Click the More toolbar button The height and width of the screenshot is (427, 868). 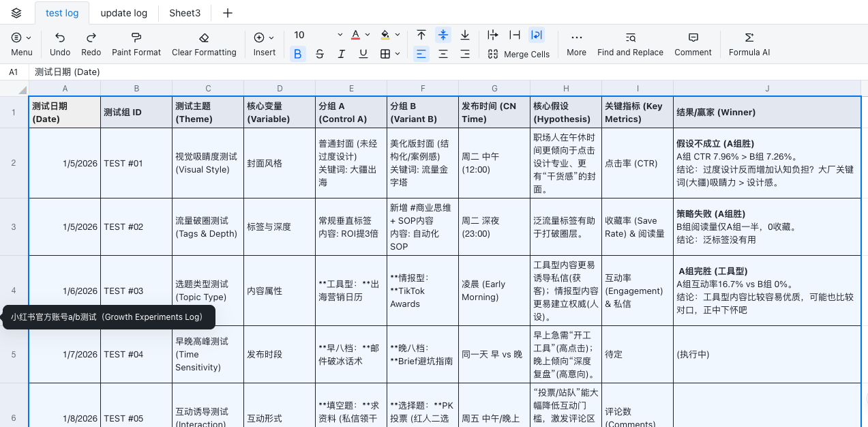tap(576, 44)
